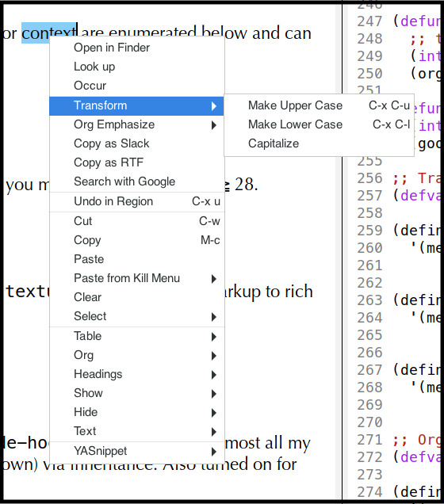Image resolution: width=444 pixels, height=504 pixels.
Task: Open Paste from Kill Menu submenu
Action: click(136, 278)
